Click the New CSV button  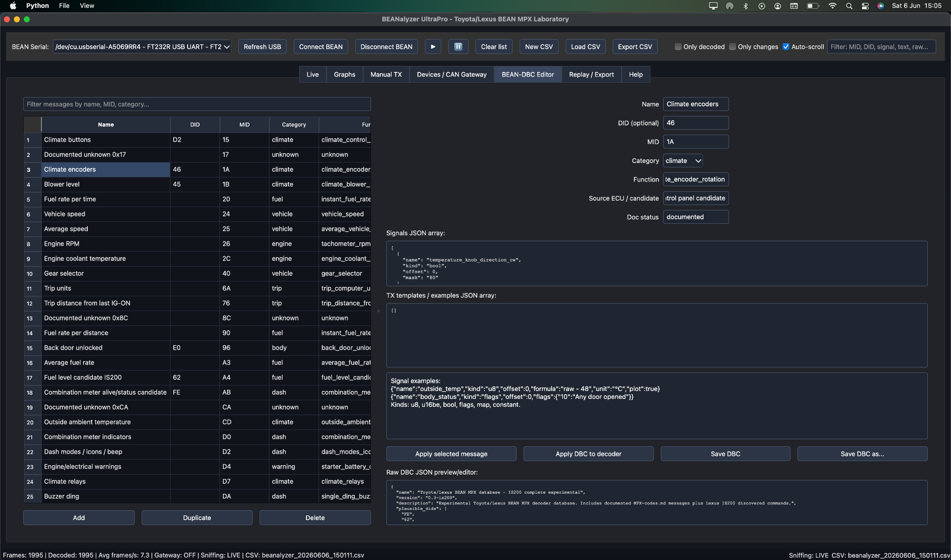539,46
